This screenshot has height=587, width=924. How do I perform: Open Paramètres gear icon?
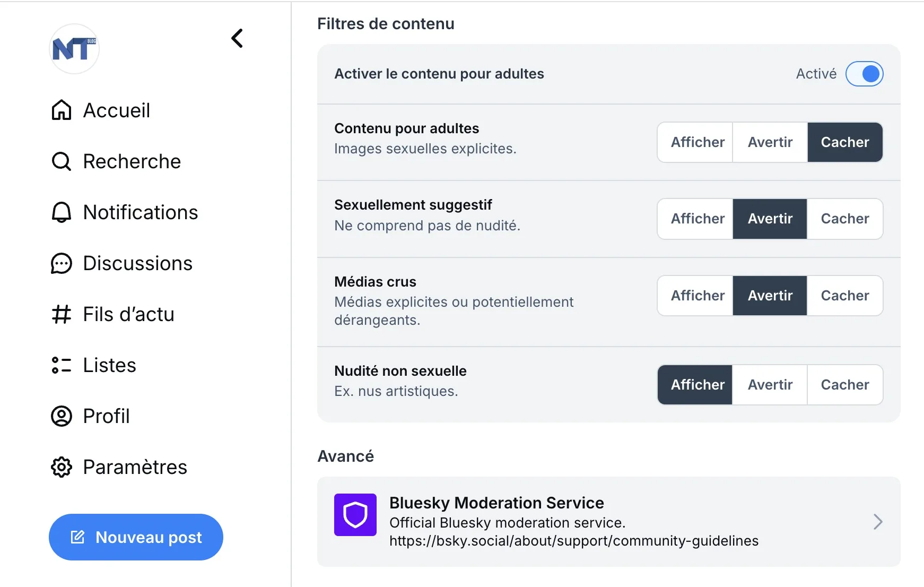pyautogui.click(x=62, y=467)
